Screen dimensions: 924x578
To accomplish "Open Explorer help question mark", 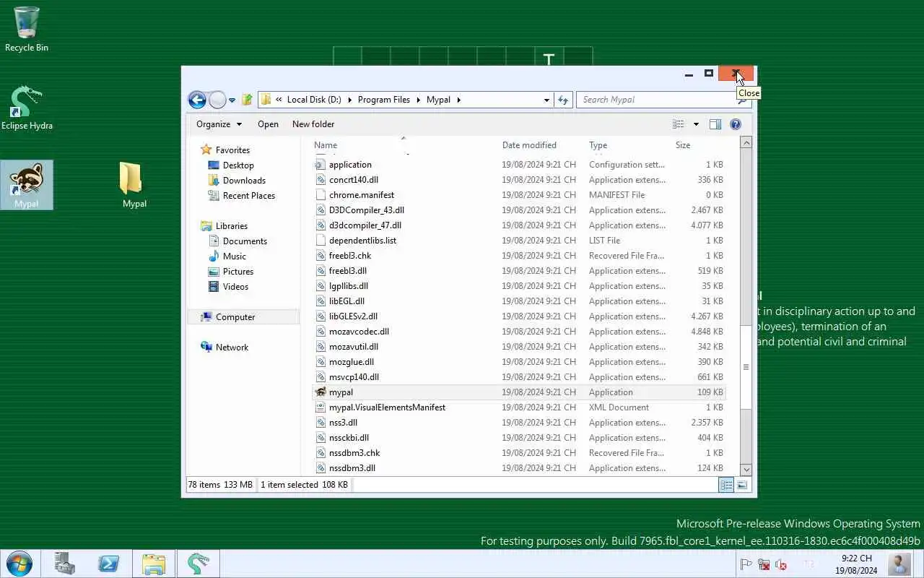I will 735,124.
